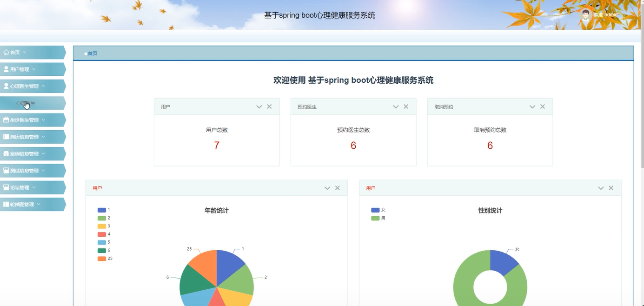This screenshot has width=644, height=306.
Task: Close the 年龄统计 chart panel
Action: click(338, 188)
